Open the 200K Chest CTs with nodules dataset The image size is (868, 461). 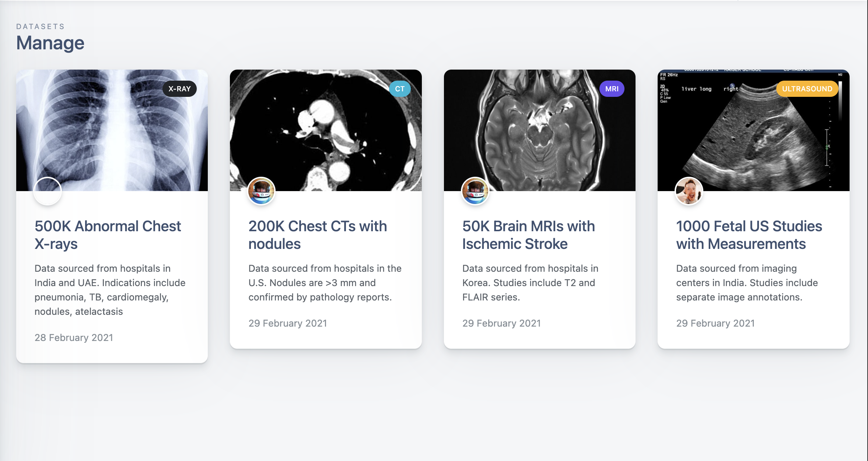[x=318, y=235]
